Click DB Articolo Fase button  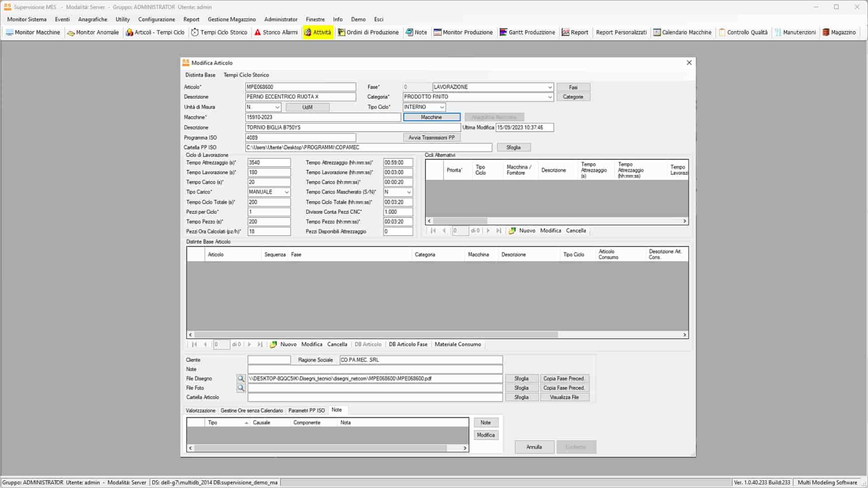coord(408,345)
